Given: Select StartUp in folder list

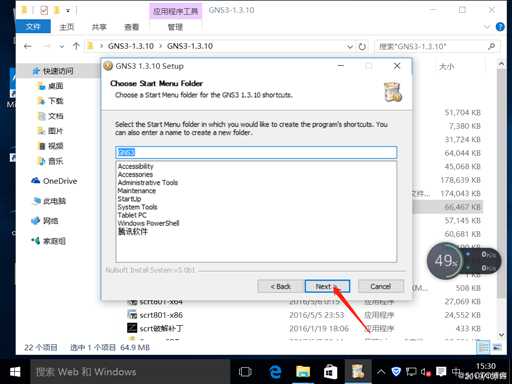Looking at the screenshot, I should click(x=129, y=199).
